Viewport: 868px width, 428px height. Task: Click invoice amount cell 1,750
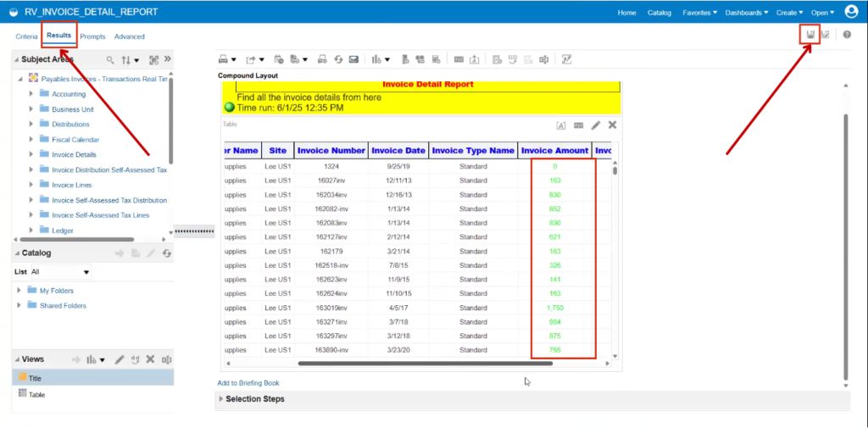(x=554, y=308)
